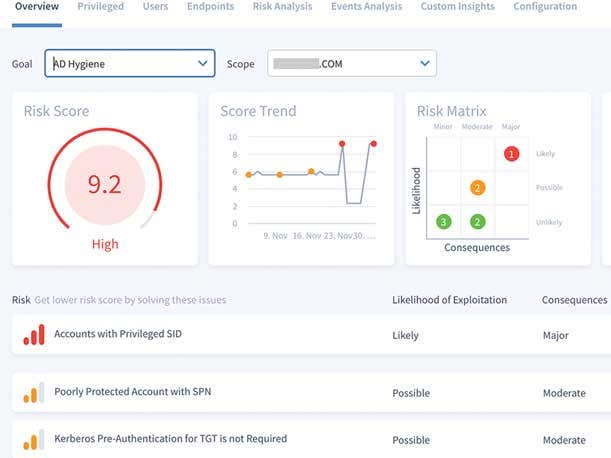
Task: Click the red bubble numbered 1 in Risk Matrix
Action: pyautogui.click(x=511, y=154)
